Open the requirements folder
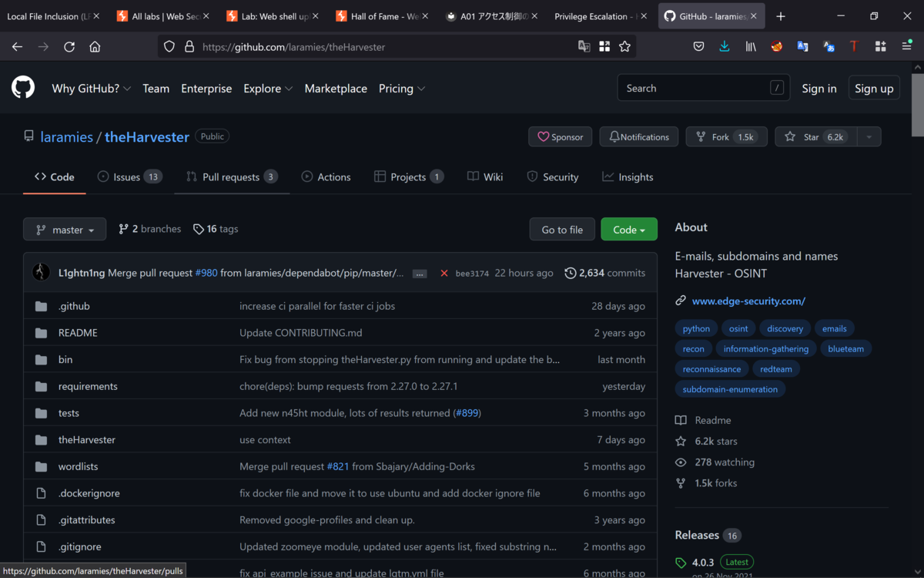This screenshot has width=924, height=578. 88,386
